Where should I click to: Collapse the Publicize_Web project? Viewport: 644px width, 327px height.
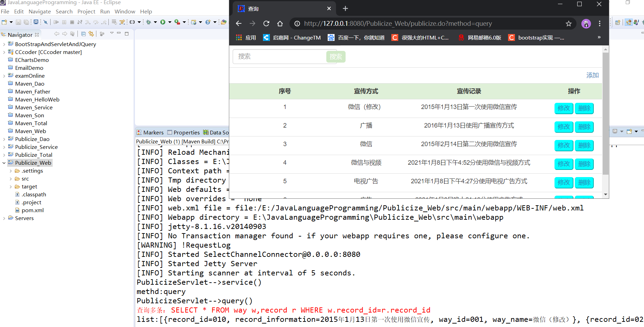pos(4,163)
